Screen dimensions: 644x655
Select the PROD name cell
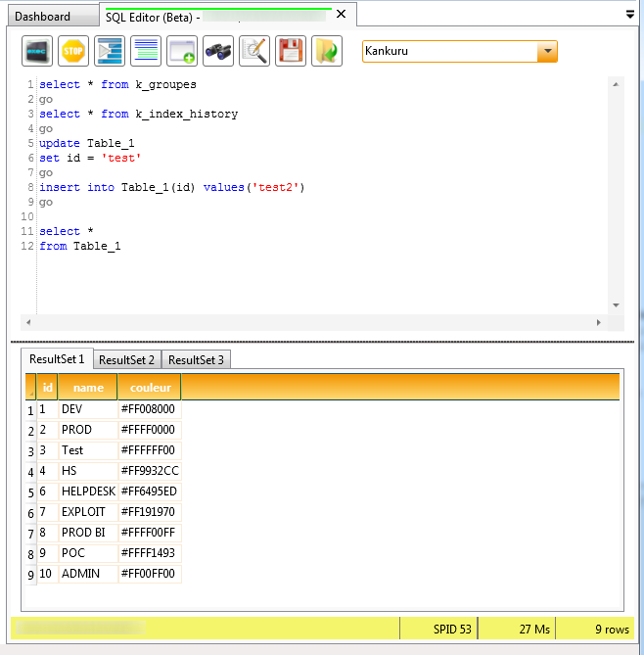coord(88,430)
